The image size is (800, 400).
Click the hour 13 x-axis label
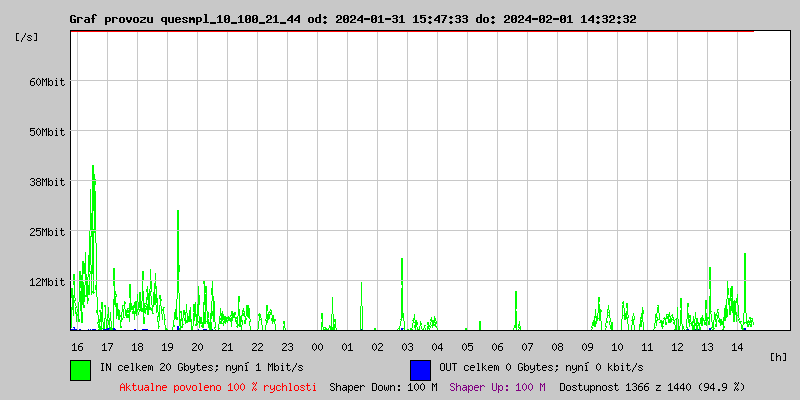(707, 346)
